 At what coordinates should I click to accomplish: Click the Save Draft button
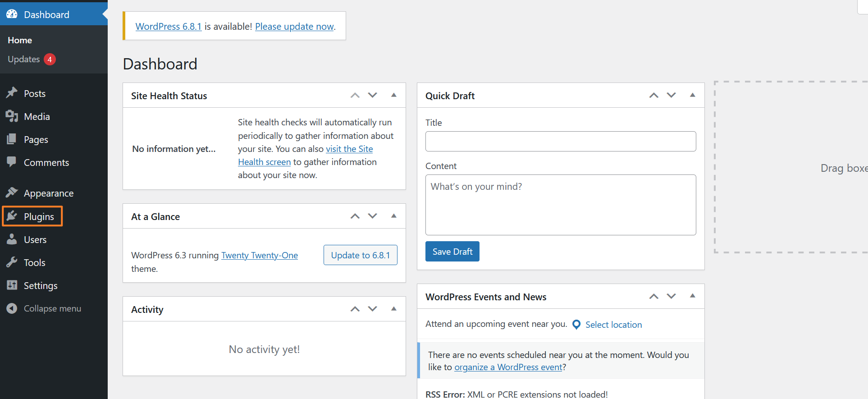pos(452,252)
